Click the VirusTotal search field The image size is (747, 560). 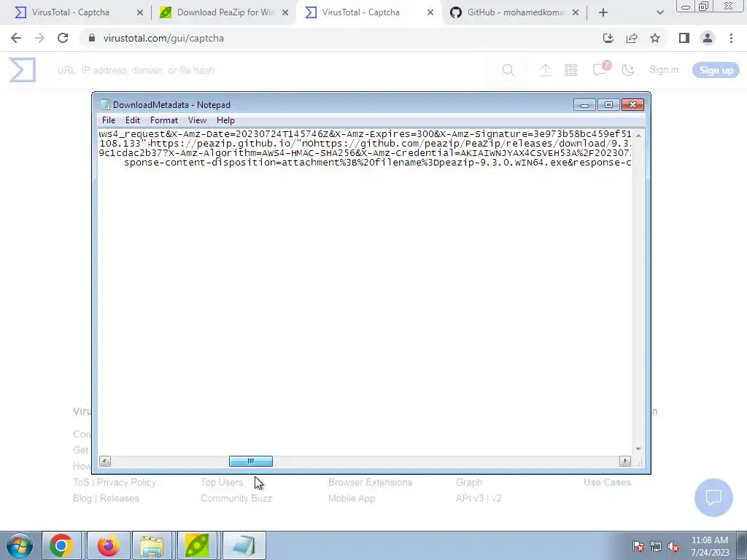pos(271,71)
